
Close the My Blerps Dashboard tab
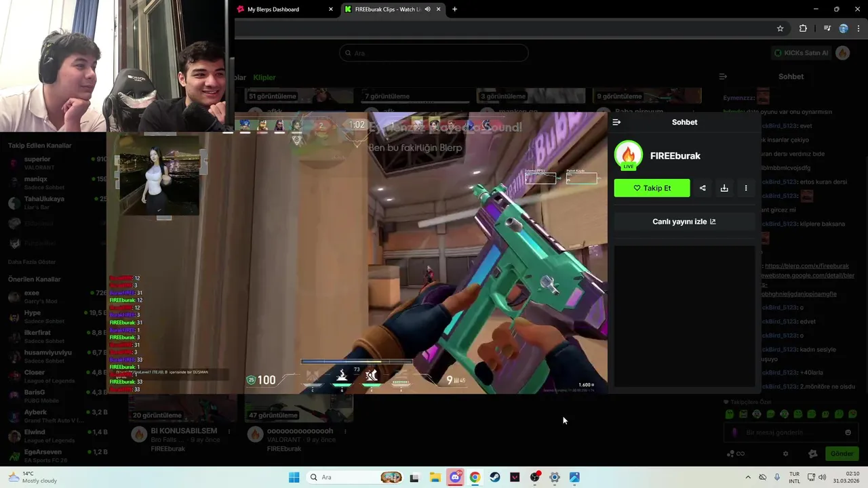[331, 9]
